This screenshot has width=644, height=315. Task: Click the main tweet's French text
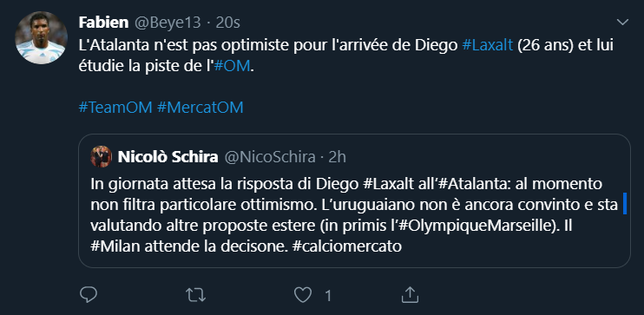[x=345, y=56]
